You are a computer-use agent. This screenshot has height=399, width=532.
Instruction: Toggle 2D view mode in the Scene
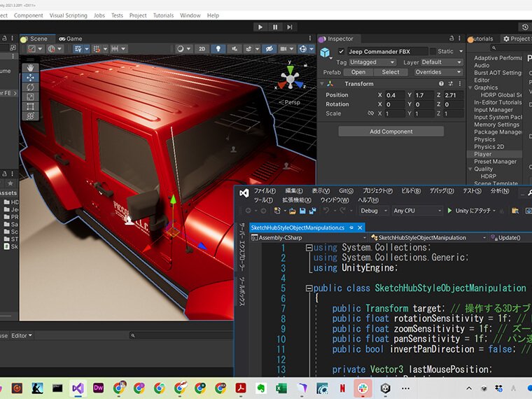coord(202,49)
